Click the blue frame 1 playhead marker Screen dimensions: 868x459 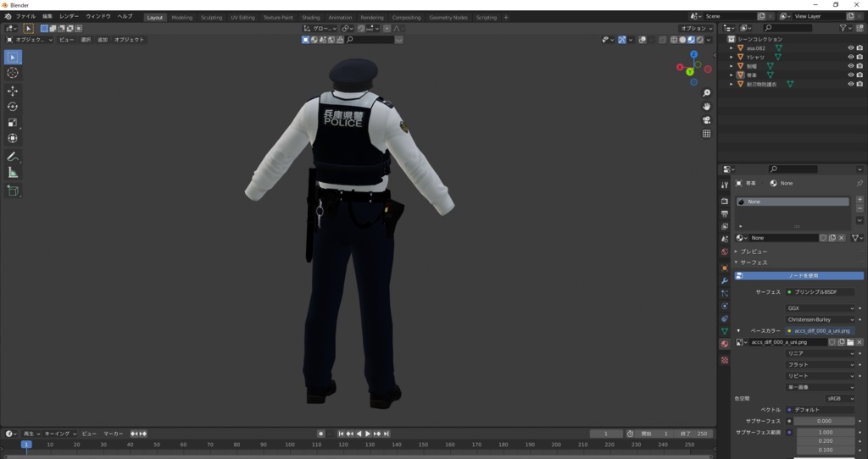[26, 445]
